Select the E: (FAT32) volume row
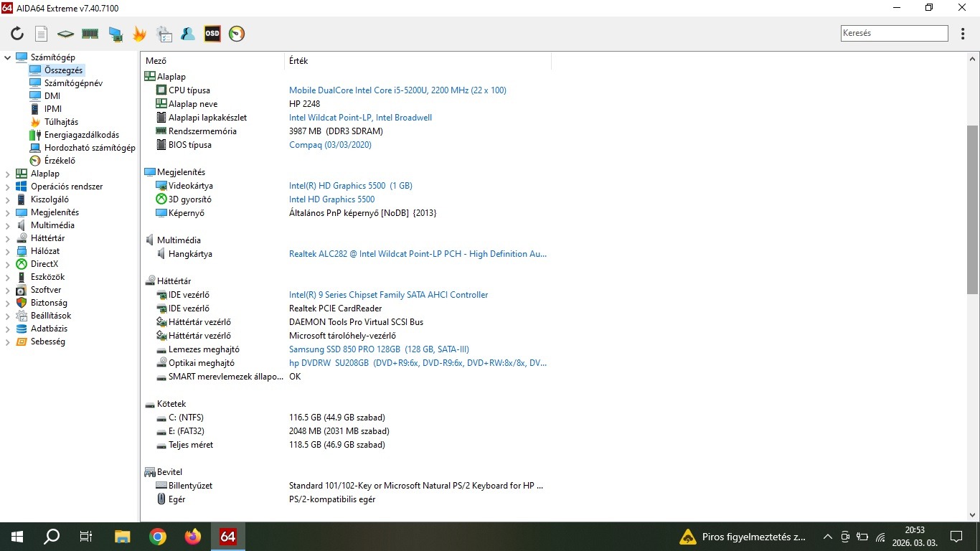 (x=347, y=431)
